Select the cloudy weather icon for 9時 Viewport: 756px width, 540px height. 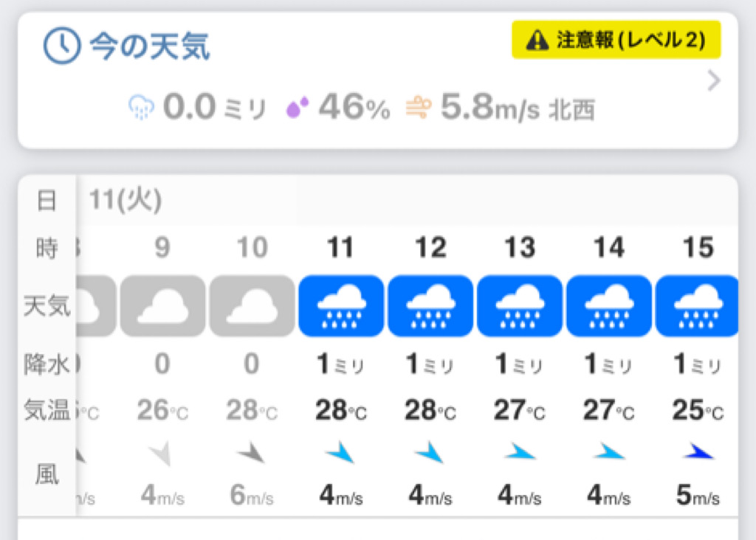click(162, 306)
